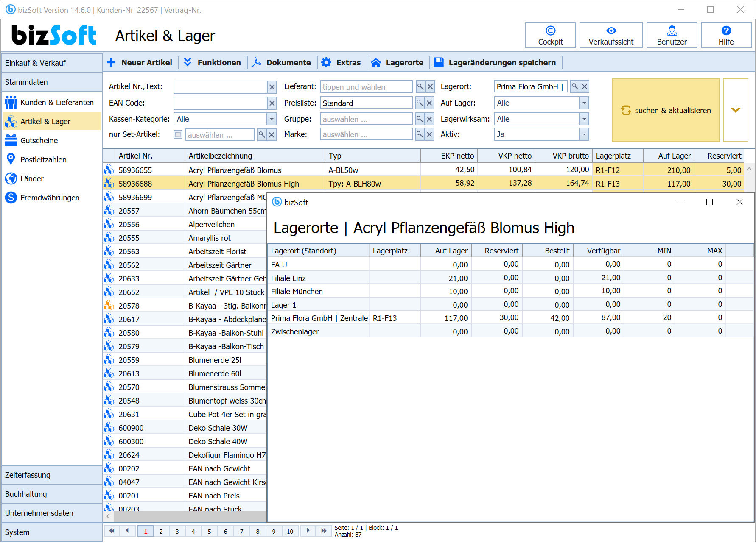The width and height of the screenshot is (756, 543).
Task: Search Gruppe with magnifier icon
Action: click(x=419, y=119)
